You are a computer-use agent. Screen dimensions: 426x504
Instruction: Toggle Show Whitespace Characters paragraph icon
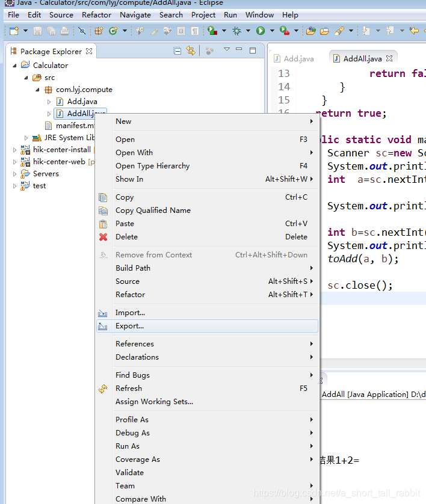(x=195, y=31)
